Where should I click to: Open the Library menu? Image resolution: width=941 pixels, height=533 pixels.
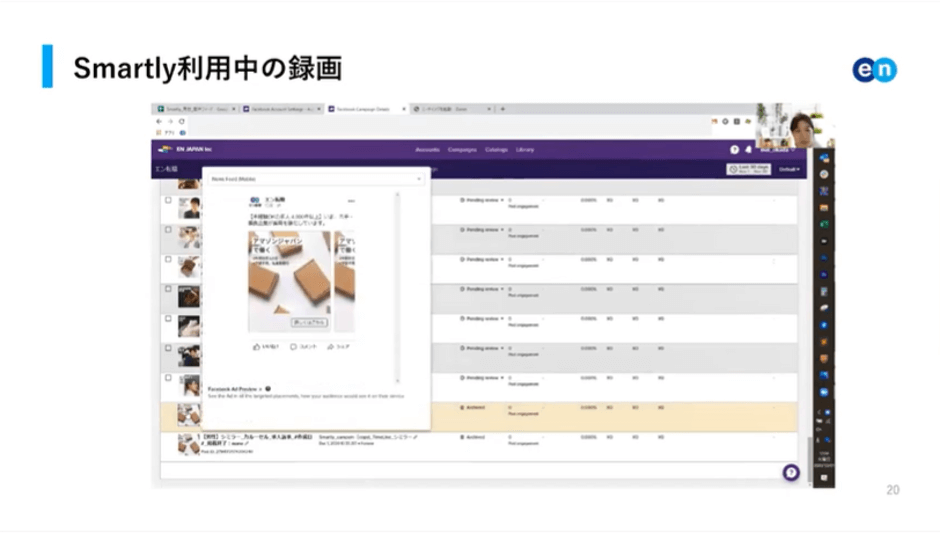[525, 149]
